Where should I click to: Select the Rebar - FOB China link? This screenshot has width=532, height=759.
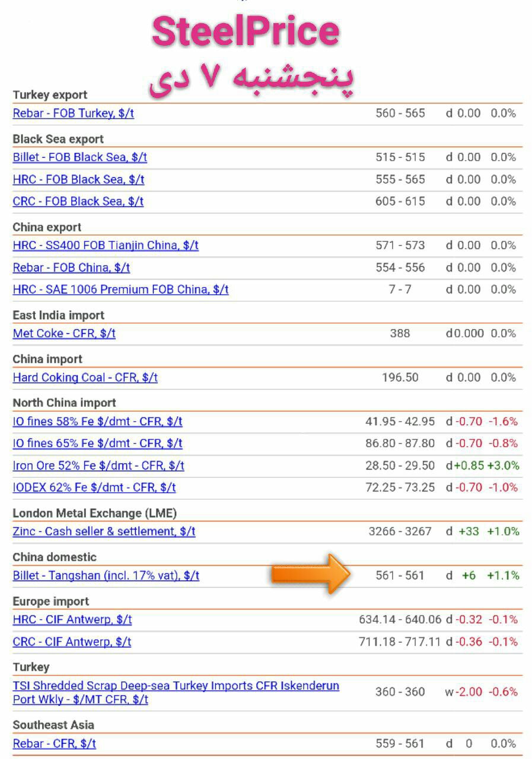click(71, 267)
